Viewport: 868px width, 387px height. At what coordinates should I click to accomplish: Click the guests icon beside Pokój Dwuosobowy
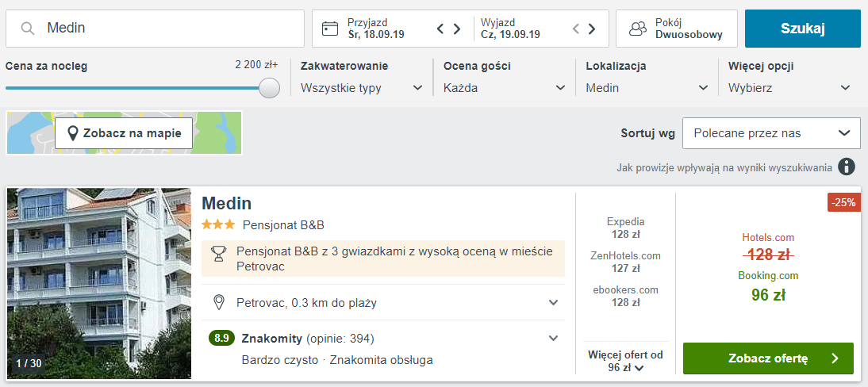click(638, 29)
